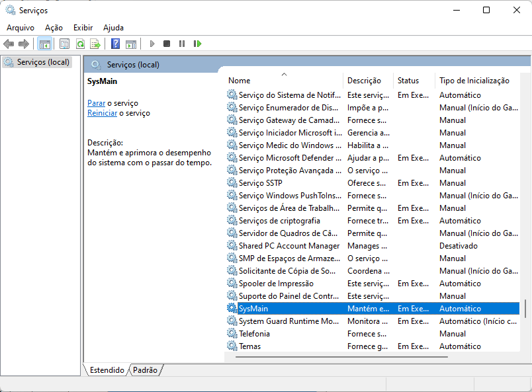The width and height of the screenshot is (532, 392).
Task: Open the Ação menu
Action: coord(54,27)
